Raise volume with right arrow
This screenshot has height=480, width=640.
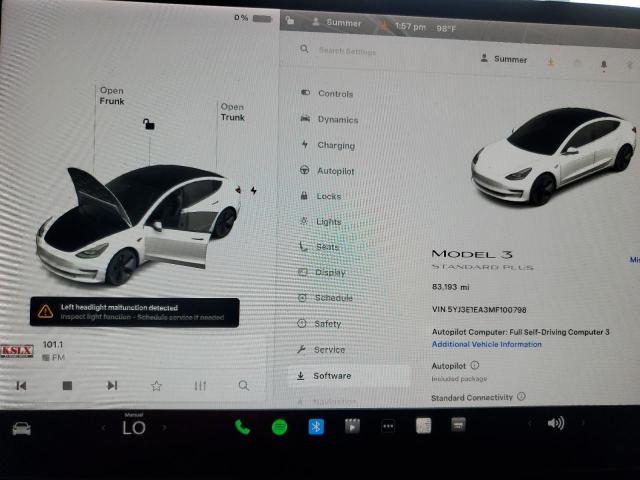point(584,423)
